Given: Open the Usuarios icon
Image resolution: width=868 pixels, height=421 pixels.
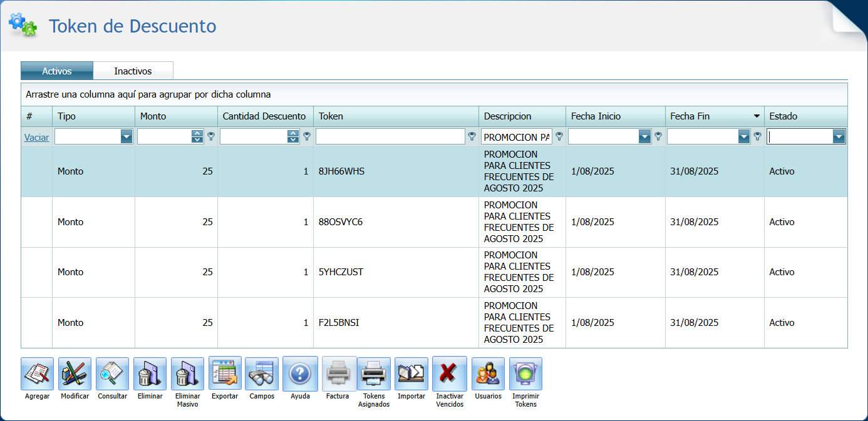Looking at the screenshot, I should click(x=488, y=374).
